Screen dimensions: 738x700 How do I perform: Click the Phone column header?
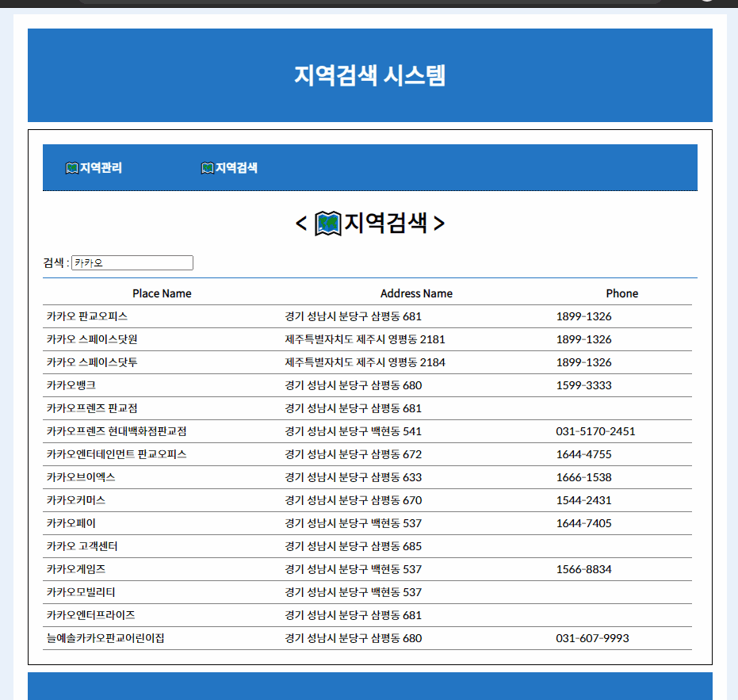[622, 293]
